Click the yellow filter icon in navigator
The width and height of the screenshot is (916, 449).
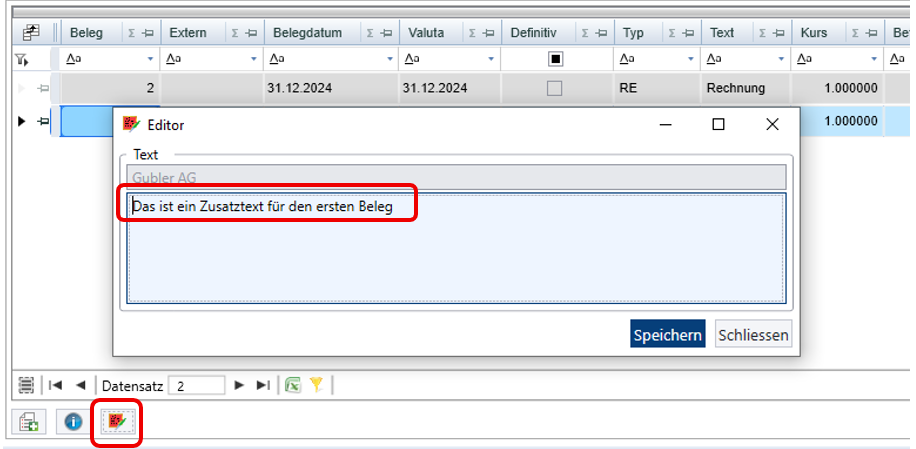tap(316, 385)
